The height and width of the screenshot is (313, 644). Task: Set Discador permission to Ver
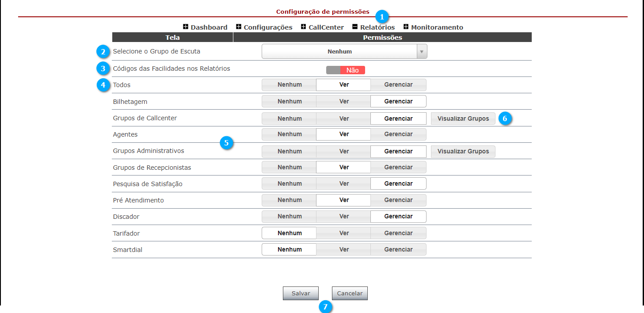point(344,217)
